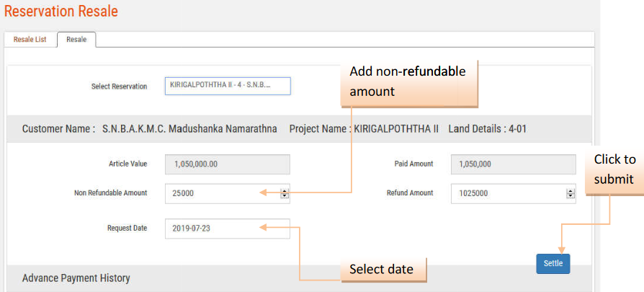
Task: Select the Resale tab
Action: click(x=76, y=40)
